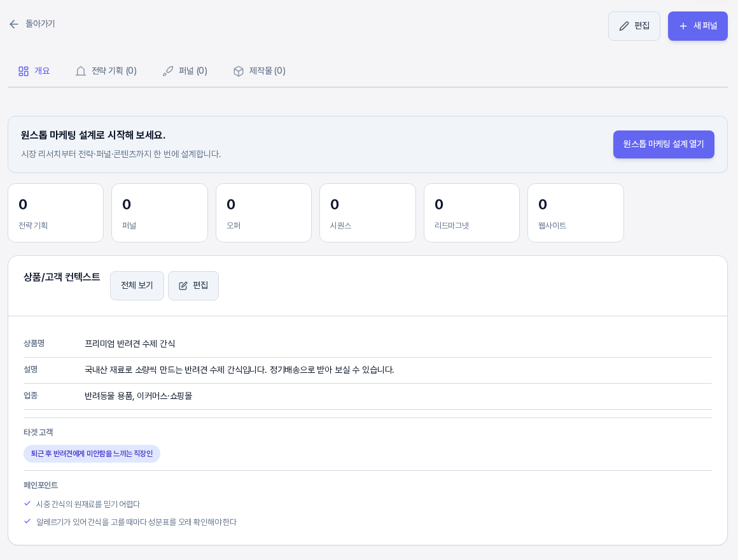Click the 원스톱 마케팅 설계로 시작해 보세요 heading
This screenshot has width=738, height=560.
click(93, 136)
